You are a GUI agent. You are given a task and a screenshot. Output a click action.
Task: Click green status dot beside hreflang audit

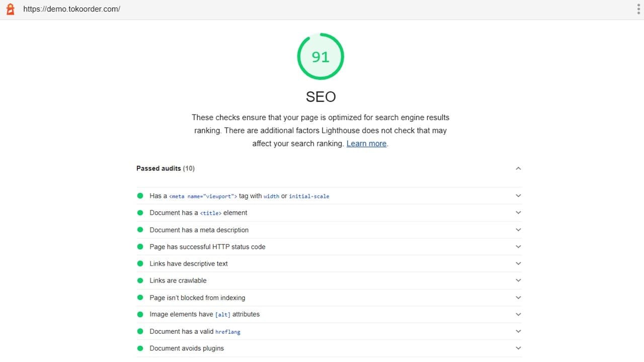(140, 331)
